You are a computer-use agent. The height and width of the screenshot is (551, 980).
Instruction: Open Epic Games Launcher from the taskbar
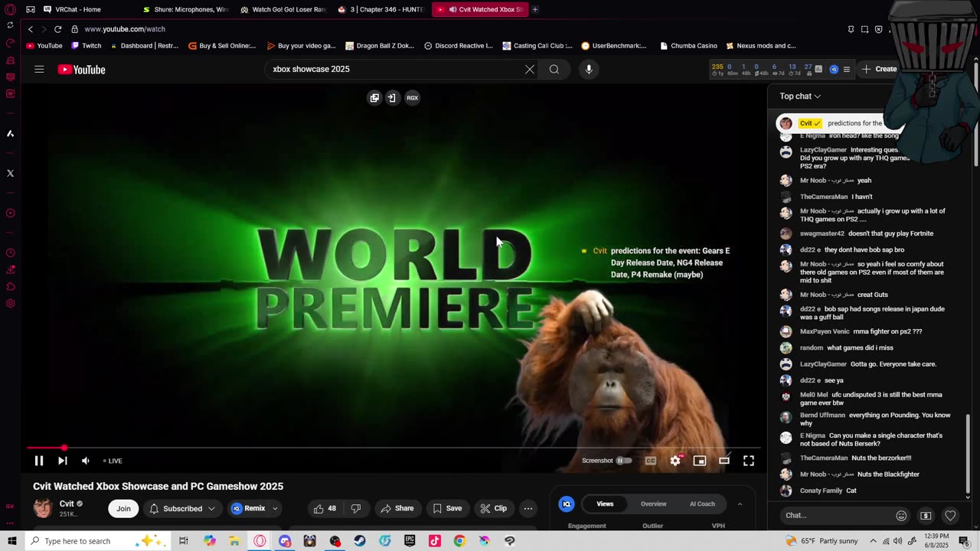(x=410, y=541)
